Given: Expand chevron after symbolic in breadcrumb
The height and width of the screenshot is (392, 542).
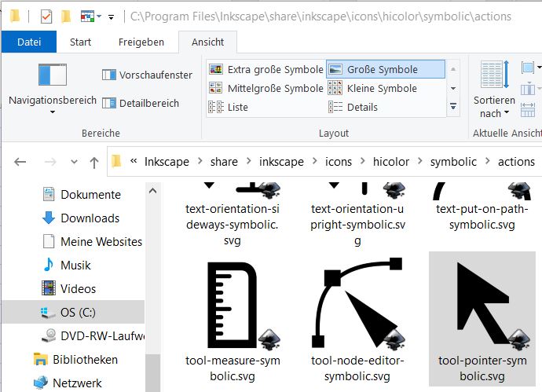Looking at the screenshot, I should (x=487, y=161).
